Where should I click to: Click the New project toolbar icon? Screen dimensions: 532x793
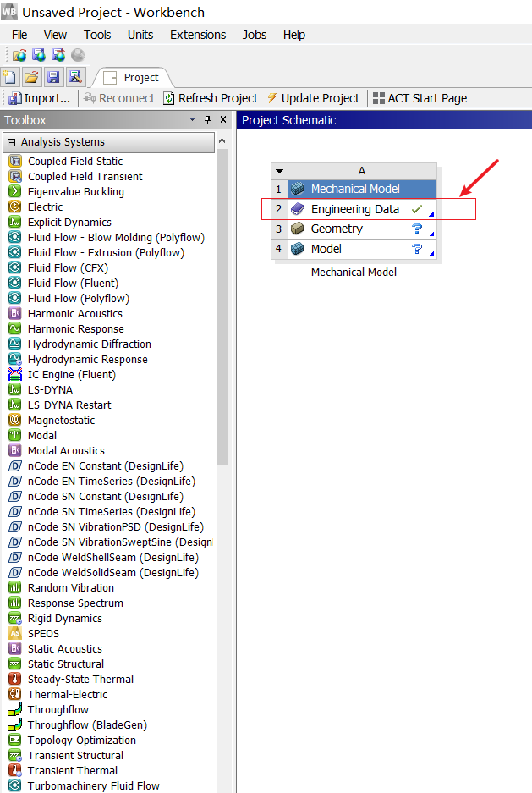coord(9,77)
